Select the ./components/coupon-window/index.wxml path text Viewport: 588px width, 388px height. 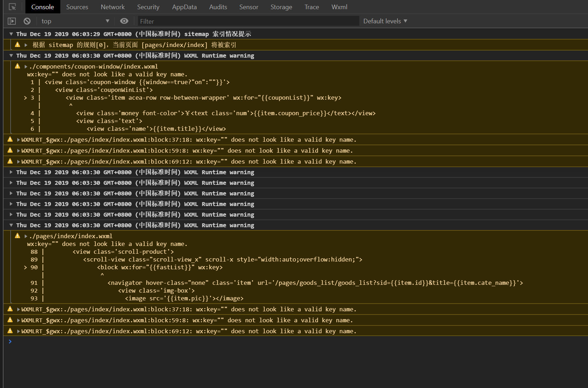(x=94, y=66)
